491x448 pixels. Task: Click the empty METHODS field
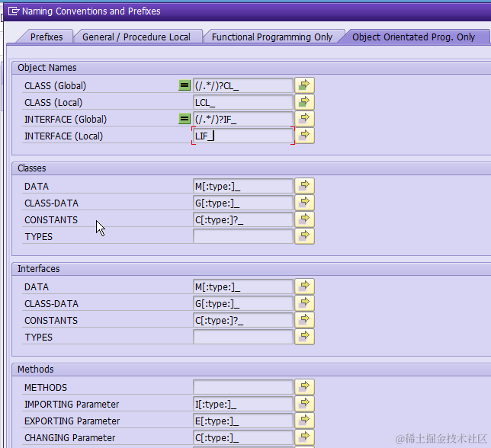[x=243, y=387]
